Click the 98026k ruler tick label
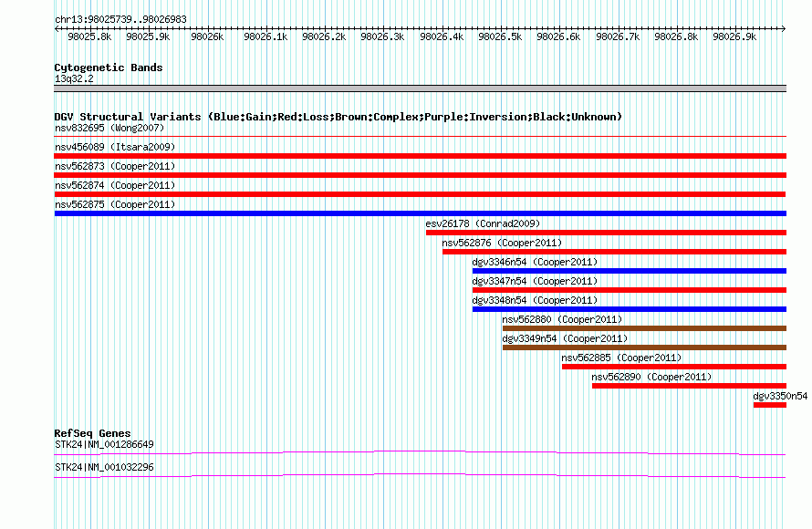The image size is (812, 529). 207,36
